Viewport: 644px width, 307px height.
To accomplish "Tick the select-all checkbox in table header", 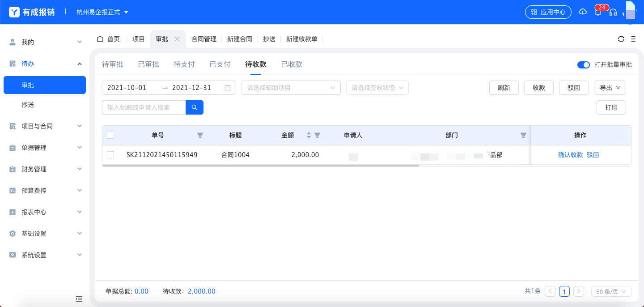I will click(x=110, y=135).
